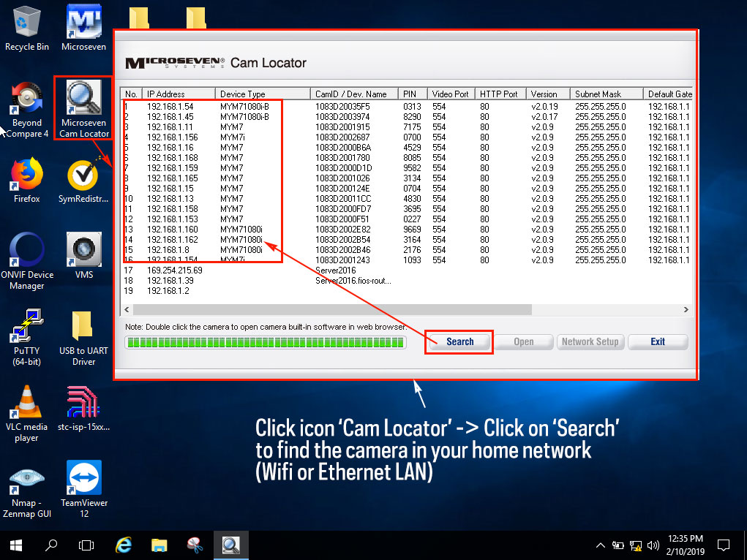Screen dimensions: 747x560
Task: Open the Snipping Tool taskbar icon
Action: [195, 545]
